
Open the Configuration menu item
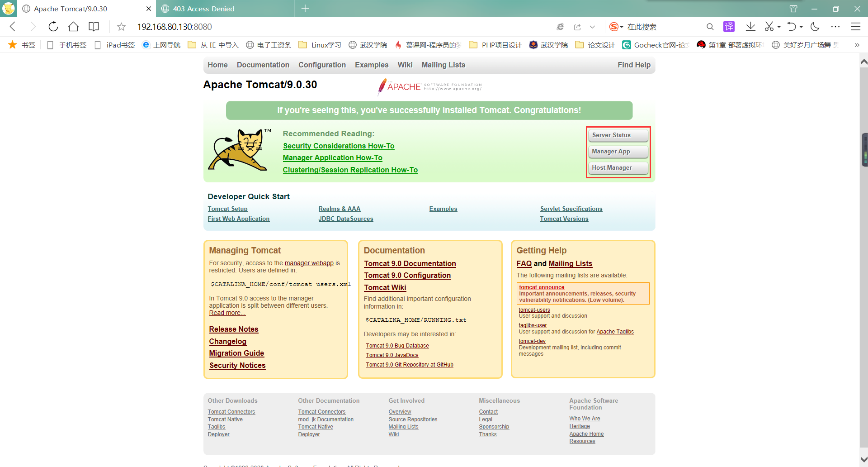322,65
